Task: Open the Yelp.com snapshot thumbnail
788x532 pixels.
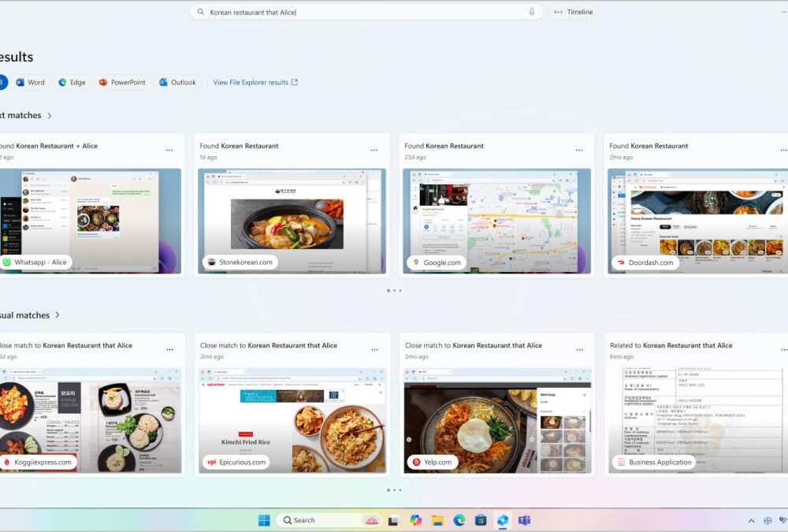Action: click(x=498, y=420)
